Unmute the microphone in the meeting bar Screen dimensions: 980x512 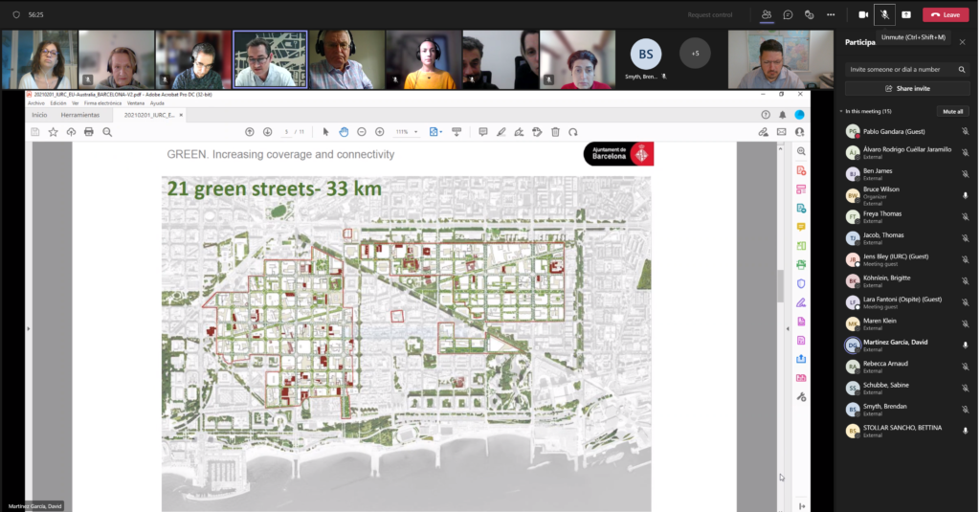(x=886, y=14)
